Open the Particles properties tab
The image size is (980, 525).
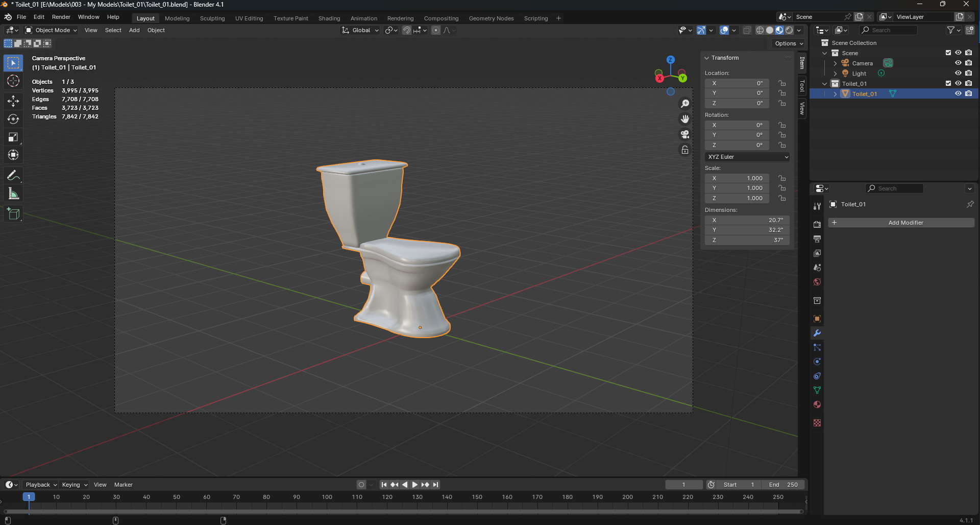(x=817, y=347)
